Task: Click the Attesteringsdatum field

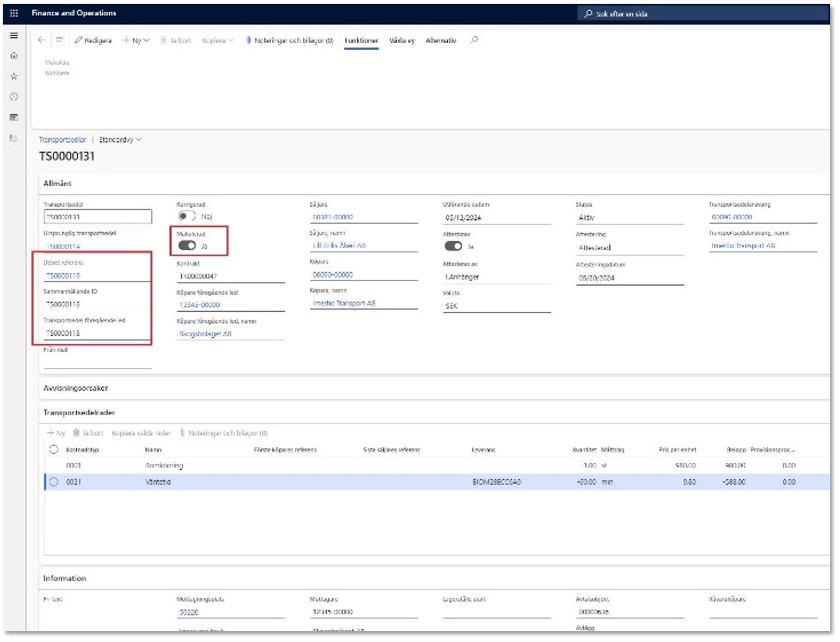Action: tap(630, 278)
